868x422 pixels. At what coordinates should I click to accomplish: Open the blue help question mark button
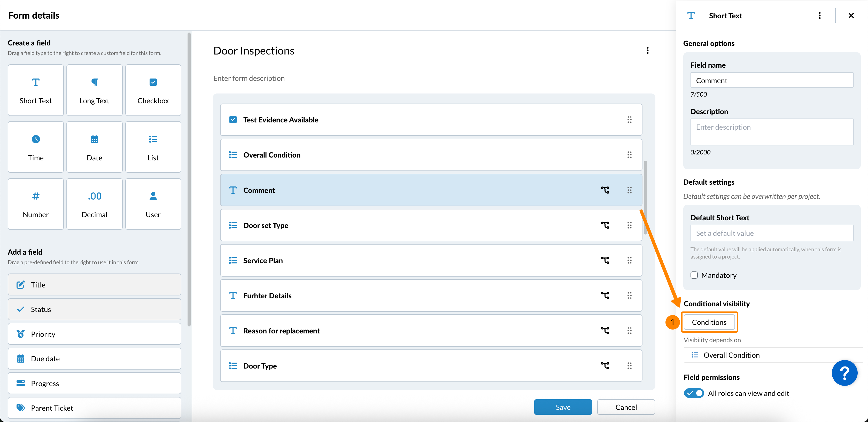pos(844,373)
